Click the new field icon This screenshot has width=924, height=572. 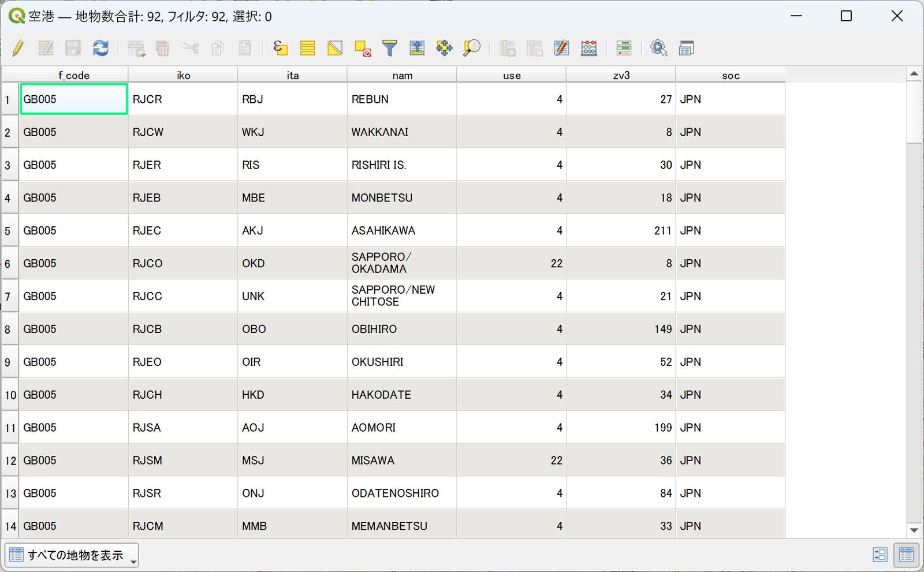point(507,48)
